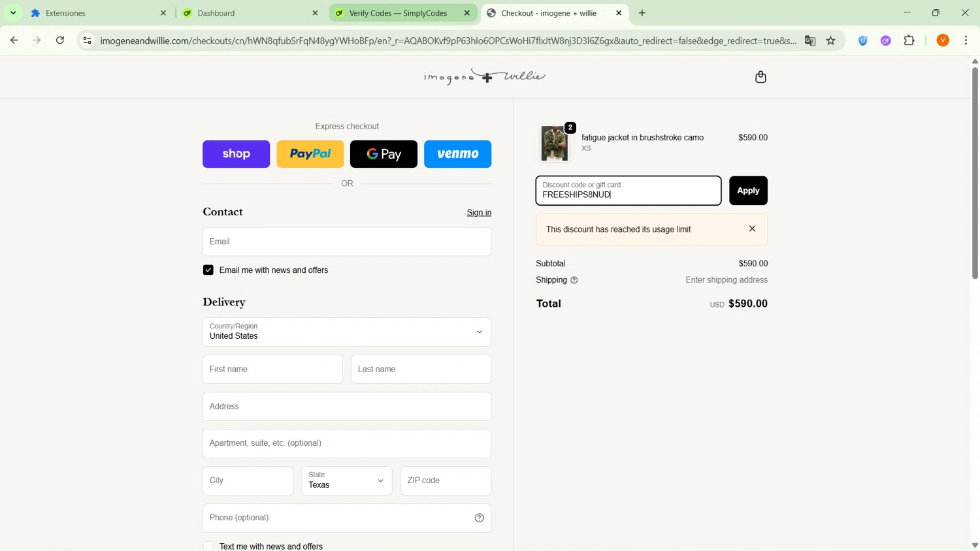
Task: Open the Bitwarden shield extension icon
Action: click(x=863, y=40)
